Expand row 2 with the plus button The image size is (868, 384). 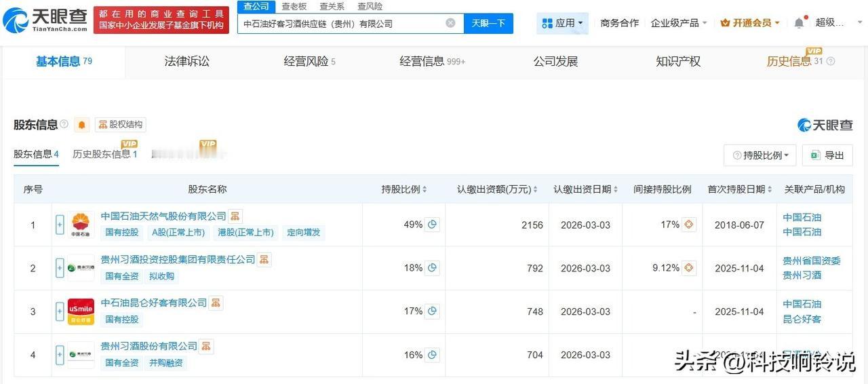point(60,268)
